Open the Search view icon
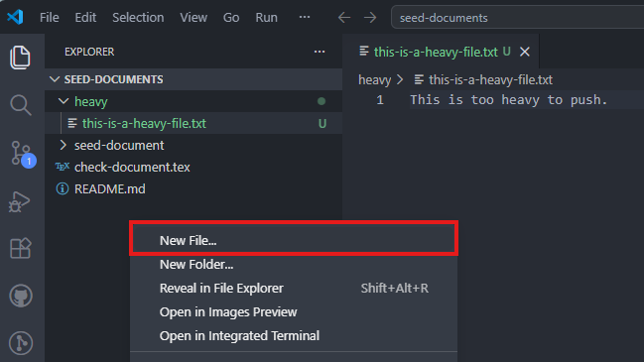Screen dimensions: 644x362 pyautogui.click(x=21, y=105)
